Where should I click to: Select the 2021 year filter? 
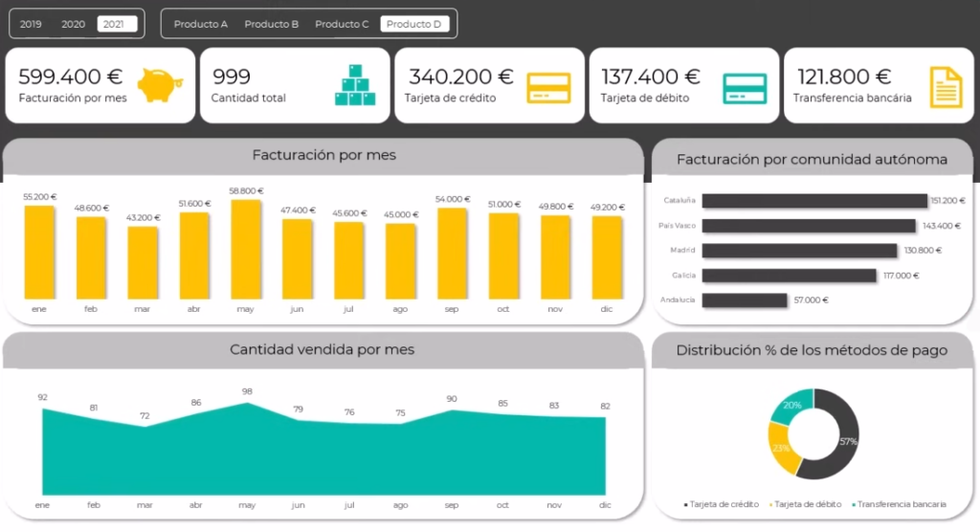tap(117, 24)
